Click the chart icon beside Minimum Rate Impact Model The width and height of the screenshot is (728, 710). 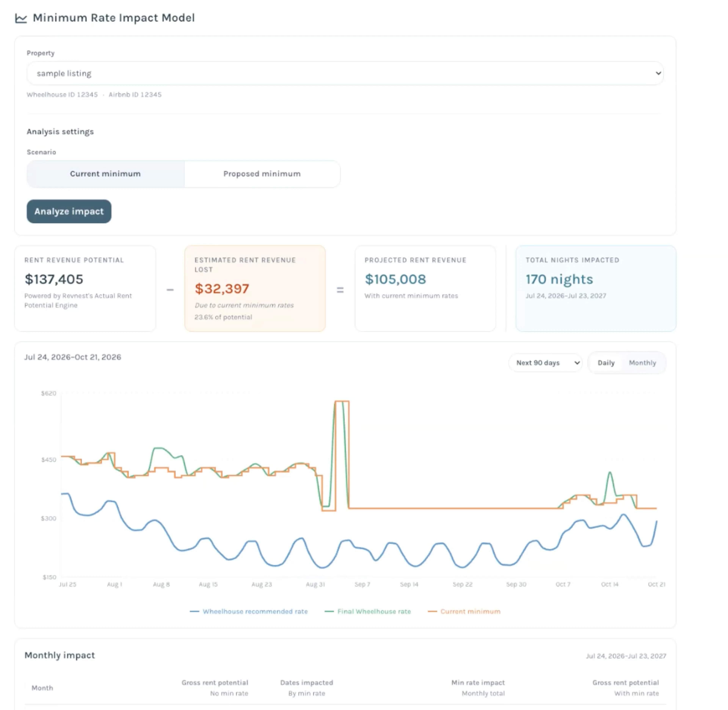point(21,18)
